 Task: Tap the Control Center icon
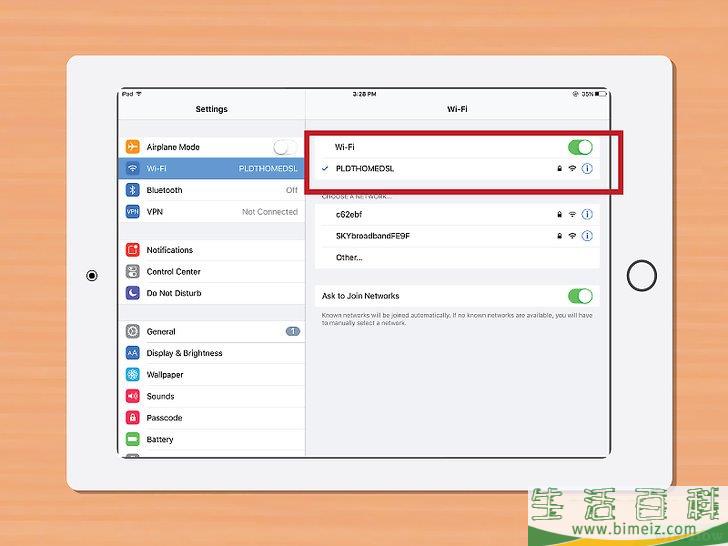tap(132, 271)
